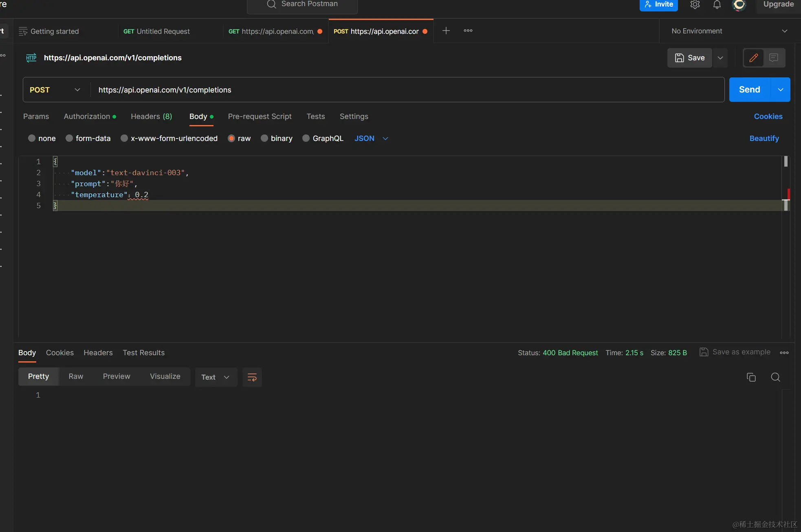Image resolution: width=801 pixels, height=532 pixels.
Task: Open response Cookies tab
Action: point(60,353)
